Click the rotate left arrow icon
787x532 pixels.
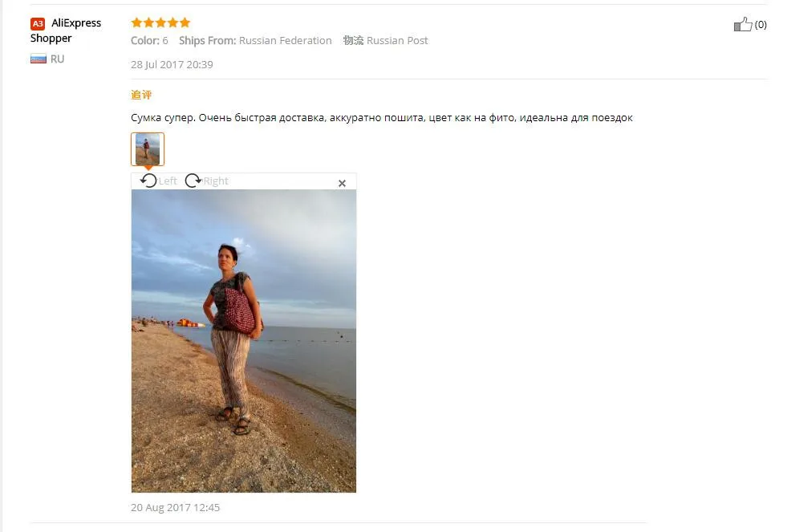click(x=148, y=181)
